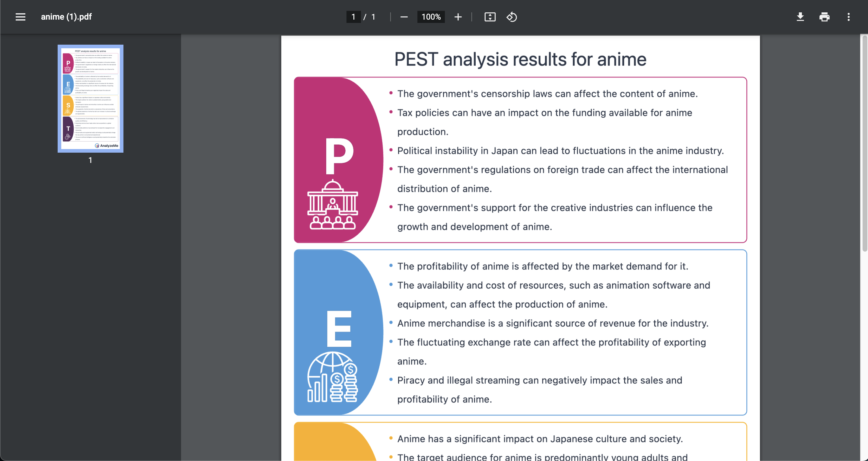Click the zoom out minus icon

point(404,17)
